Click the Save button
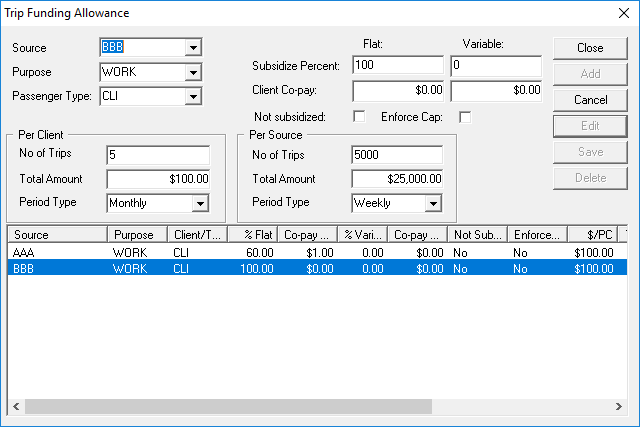This screenshot has height=427, width=640. pos(590,152)
